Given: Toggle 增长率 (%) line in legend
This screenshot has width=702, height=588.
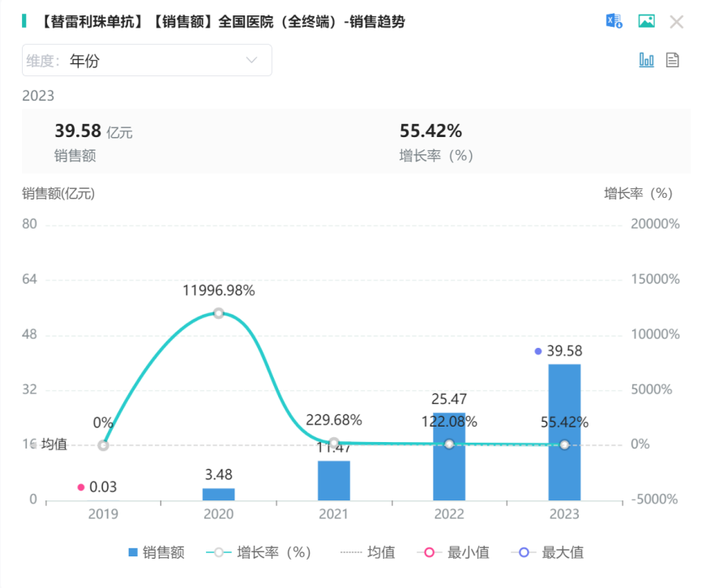Looking at the screenshot, I should coord(259,552).
